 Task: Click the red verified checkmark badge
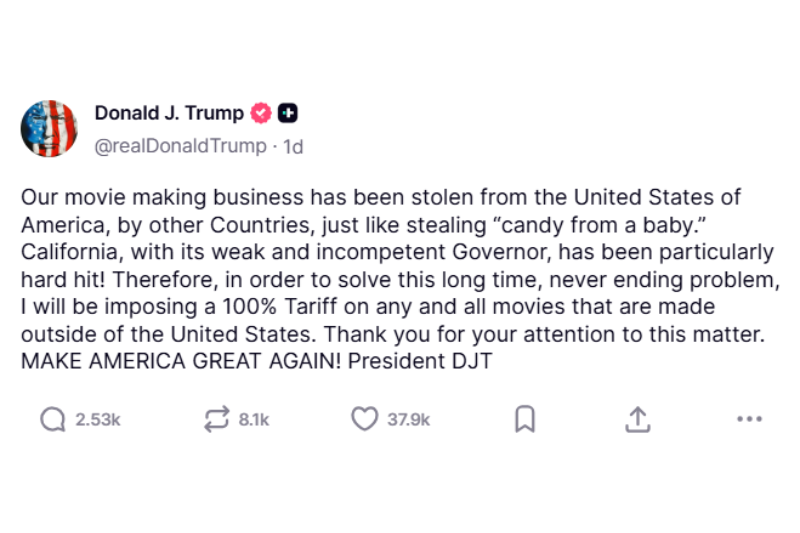coord(260,113)
